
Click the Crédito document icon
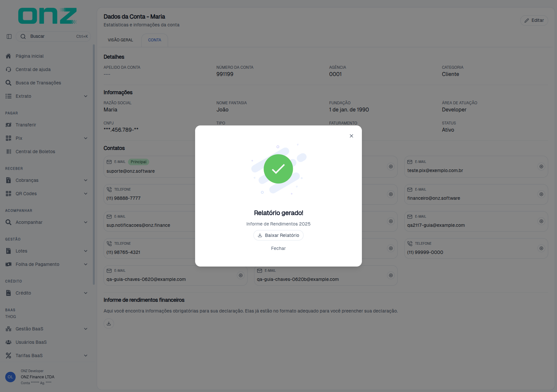[8, 293]
